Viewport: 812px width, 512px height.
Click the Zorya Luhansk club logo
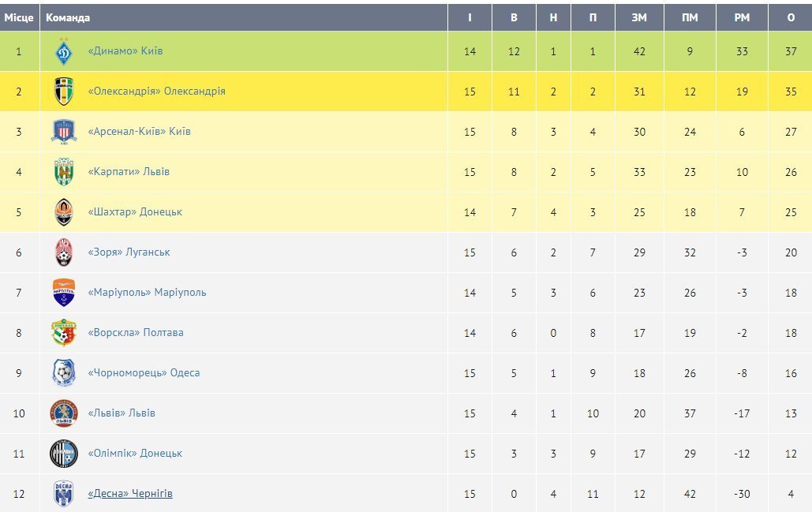tap(64, 252)
